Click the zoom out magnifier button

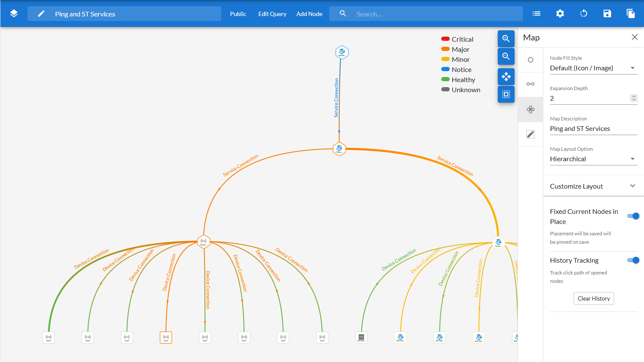click(x=506, y=56)
